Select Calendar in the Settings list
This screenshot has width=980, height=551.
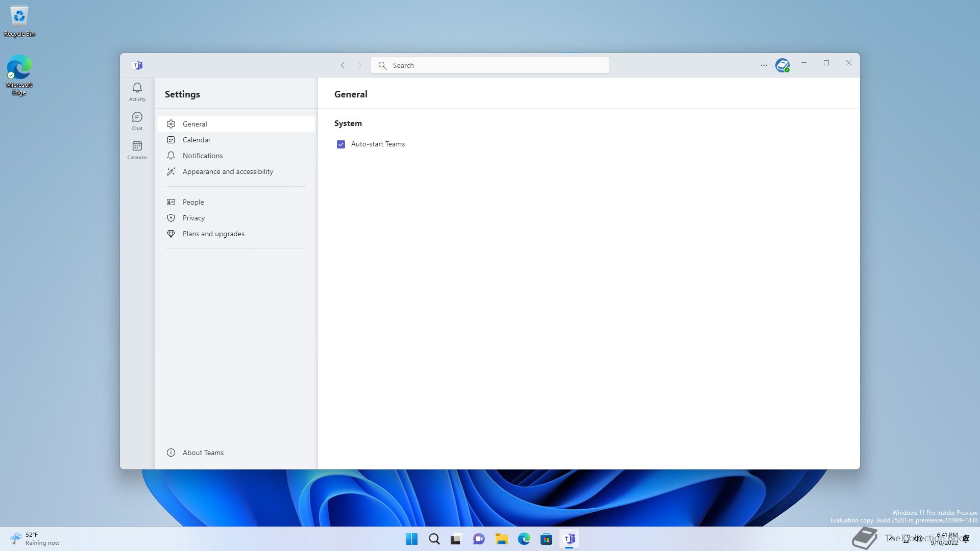(236, 140)
